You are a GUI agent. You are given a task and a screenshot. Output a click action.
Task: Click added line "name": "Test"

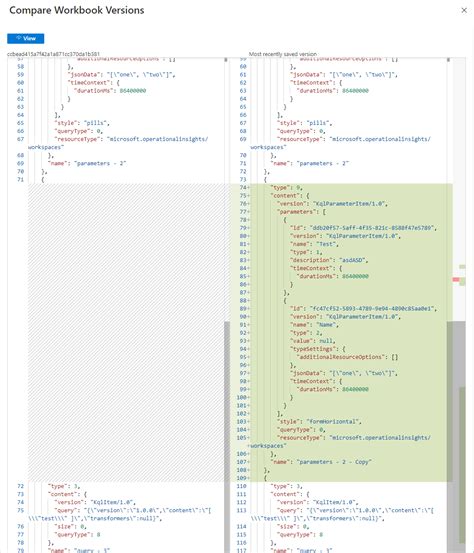coord(314,244)
